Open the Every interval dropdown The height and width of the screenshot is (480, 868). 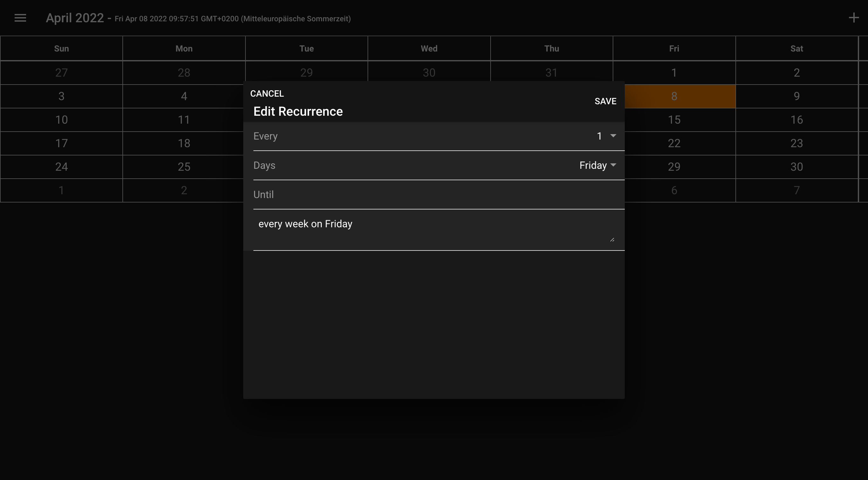pos(439,136)
